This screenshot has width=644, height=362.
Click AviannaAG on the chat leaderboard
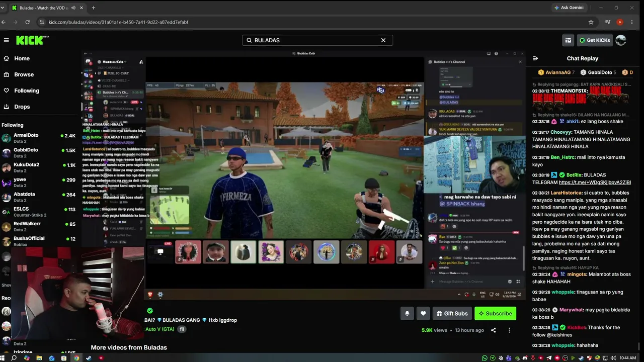[556, 72]
